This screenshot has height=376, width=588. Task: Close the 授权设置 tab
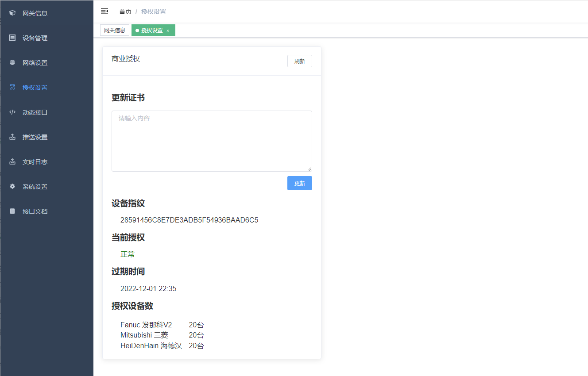tap(168, 31)
